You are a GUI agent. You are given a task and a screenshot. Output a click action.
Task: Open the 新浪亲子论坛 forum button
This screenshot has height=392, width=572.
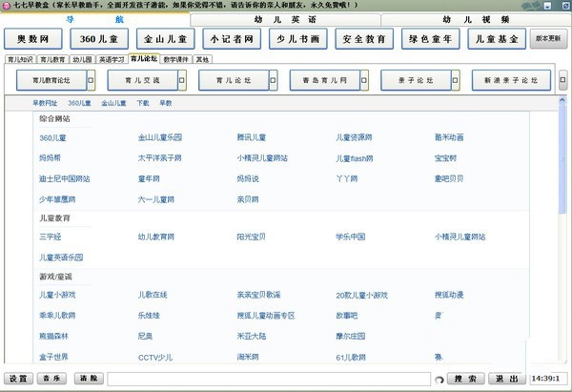click(x=511, y=80)
